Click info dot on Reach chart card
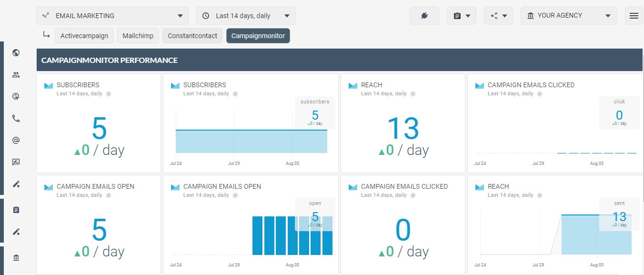 (x=539, y=195)
